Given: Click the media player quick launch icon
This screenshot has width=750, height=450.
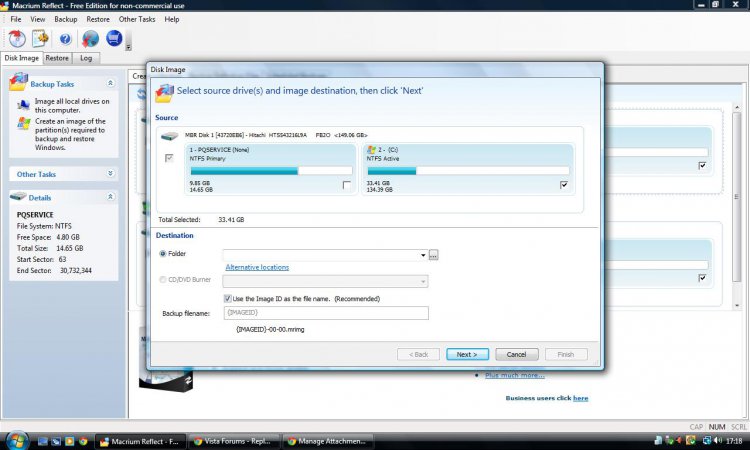Looking at the screenshot, I should coord(70,441).
